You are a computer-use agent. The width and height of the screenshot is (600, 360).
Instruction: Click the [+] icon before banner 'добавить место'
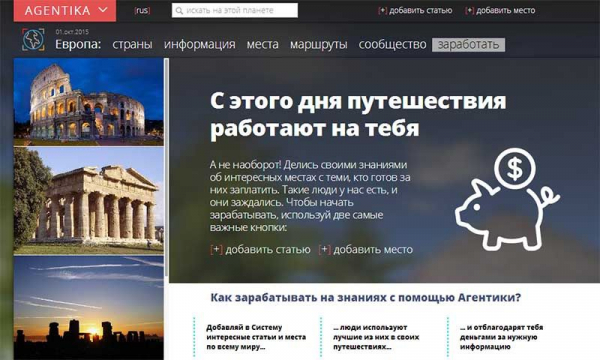pos(324,249)
